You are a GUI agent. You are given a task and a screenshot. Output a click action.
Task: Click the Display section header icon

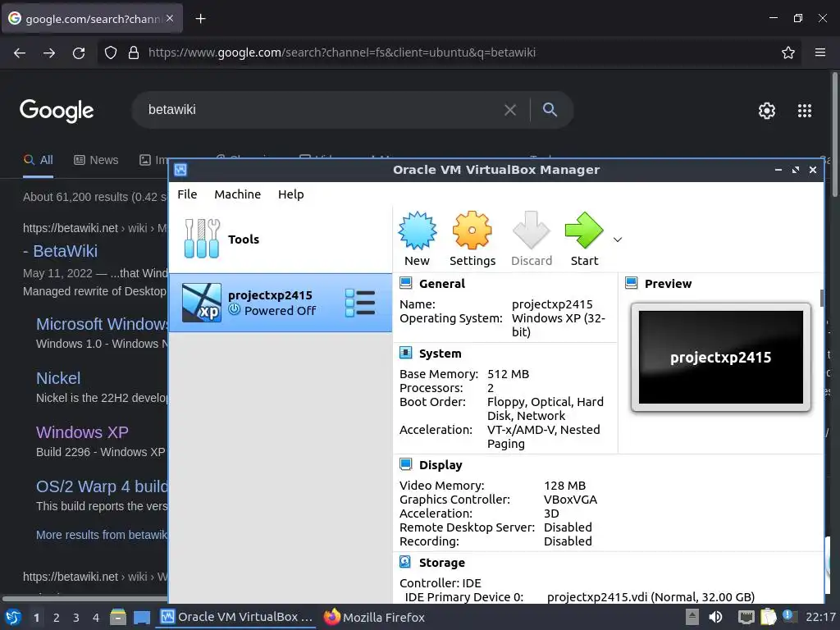coord(405,464)
